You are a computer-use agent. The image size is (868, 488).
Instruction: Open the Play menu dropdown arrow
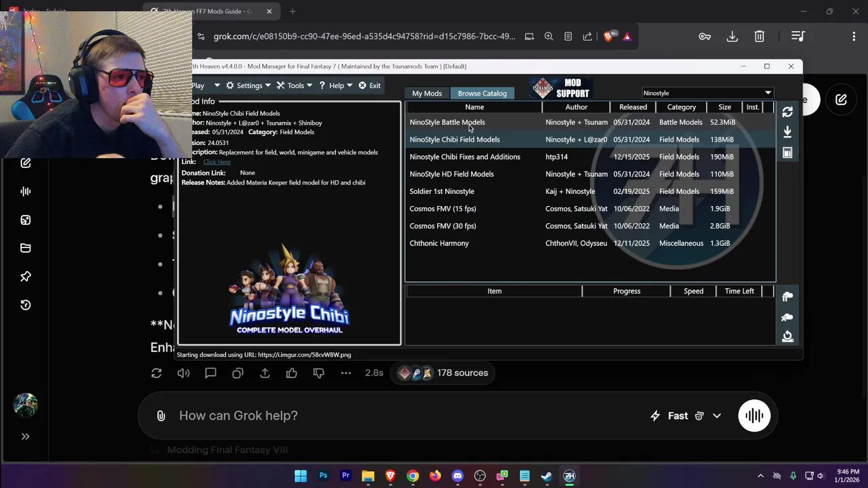click(217, 85)
